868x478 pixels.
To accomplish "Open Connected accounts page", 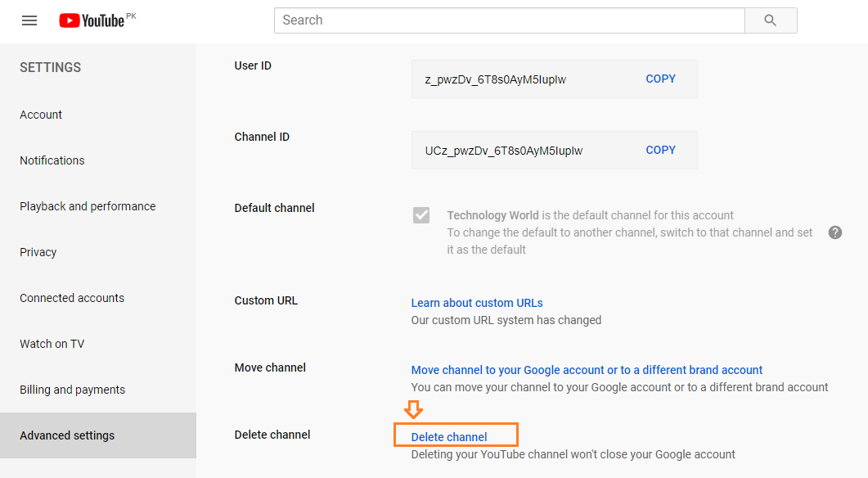I will (x=72, y=298).
